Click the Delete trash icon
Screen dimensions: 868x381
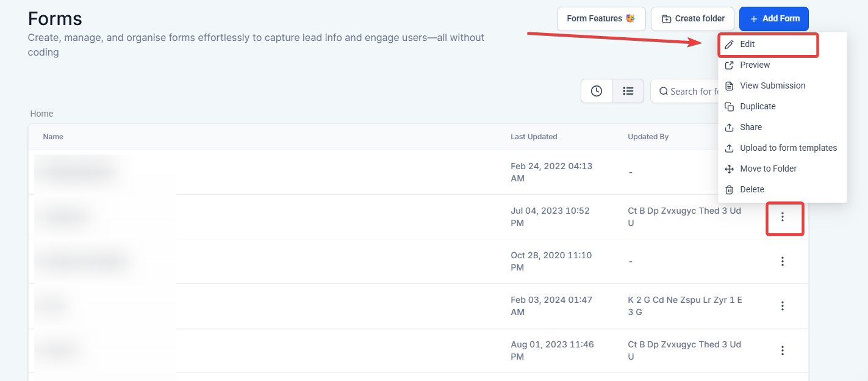point(729,190)
